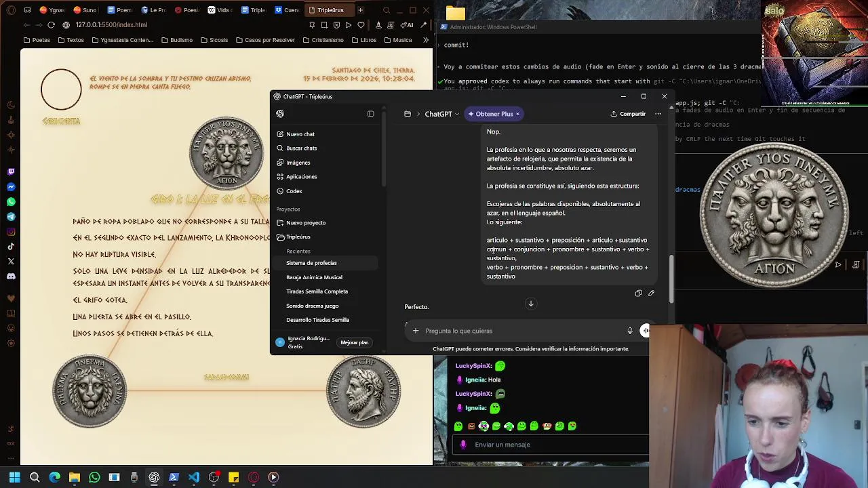Click the browser address bar URL
Viewport: 868px width, 488px height.
tap(111, 25)
